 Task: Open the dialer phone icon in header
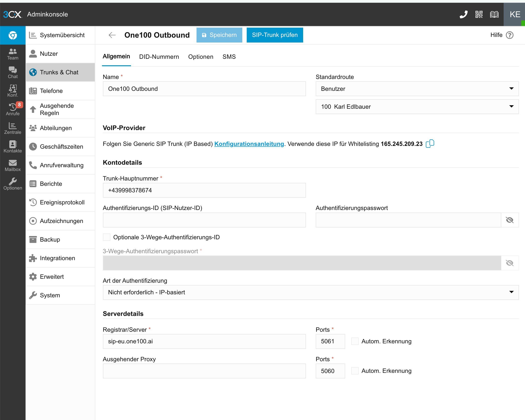(x=464, y=14)
